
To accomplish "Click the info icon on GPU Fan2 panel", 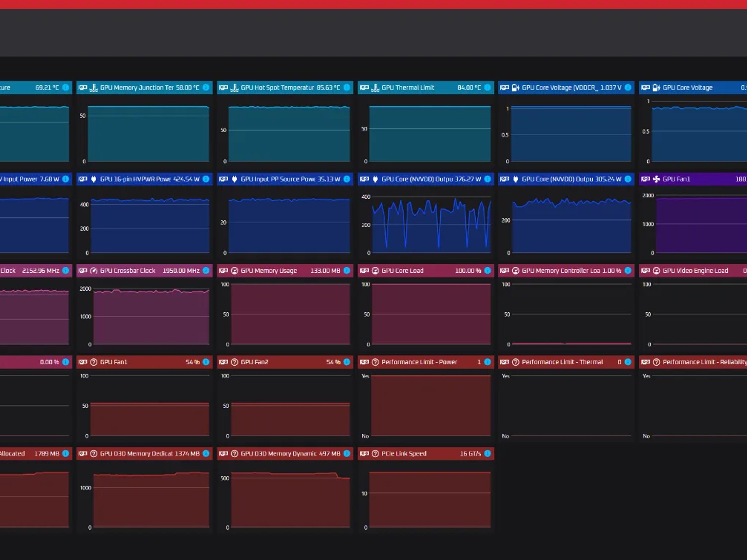I will 347,362.
